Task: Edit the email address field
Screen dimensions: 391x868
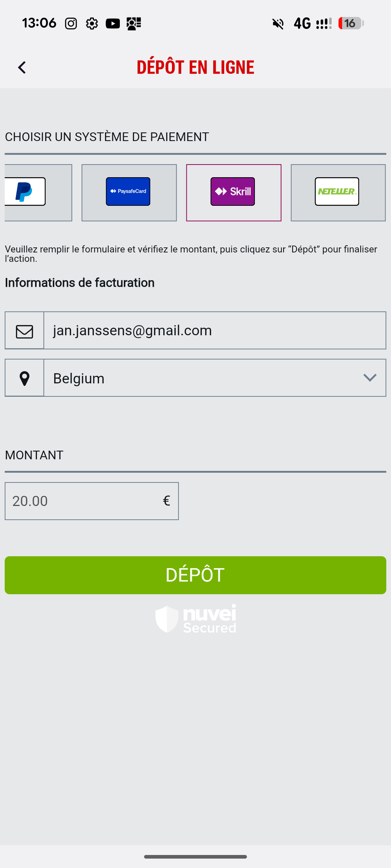Action: 214,331
